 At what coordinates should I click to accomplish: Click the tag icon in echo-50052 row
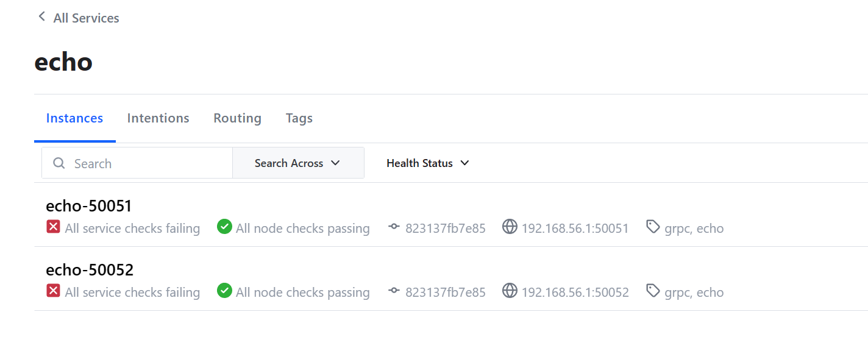[x=653, y=291]
